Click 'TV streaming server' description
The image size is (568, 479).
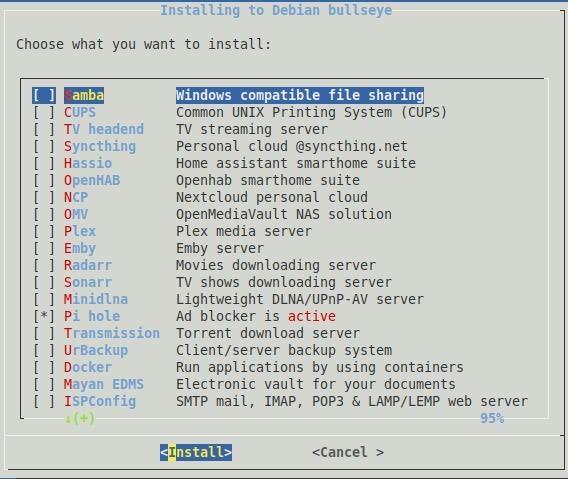point(252,129)
